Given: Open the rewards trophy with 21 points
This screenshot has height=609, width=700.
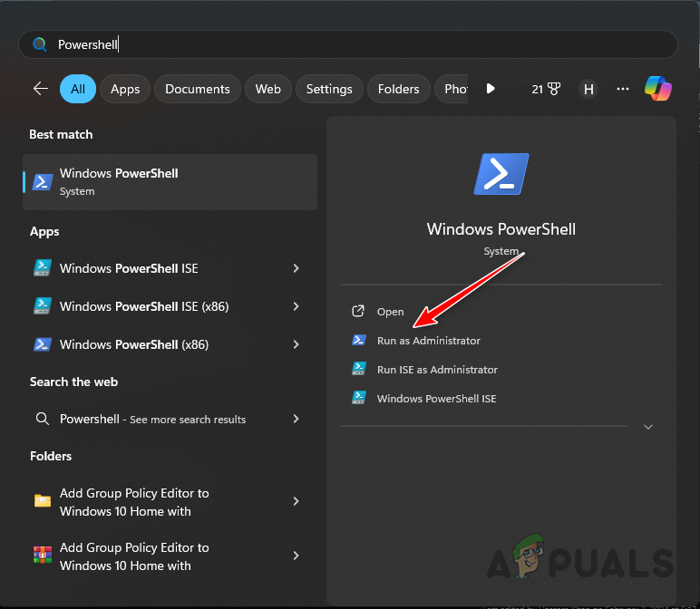Looking at the screenshot, I should pyautogui.click(x=546, y=89).
